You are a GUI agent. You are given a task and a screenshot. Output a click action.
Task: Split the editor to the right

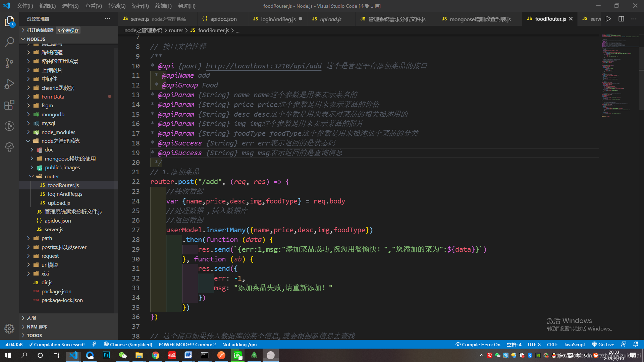(621, 19)
